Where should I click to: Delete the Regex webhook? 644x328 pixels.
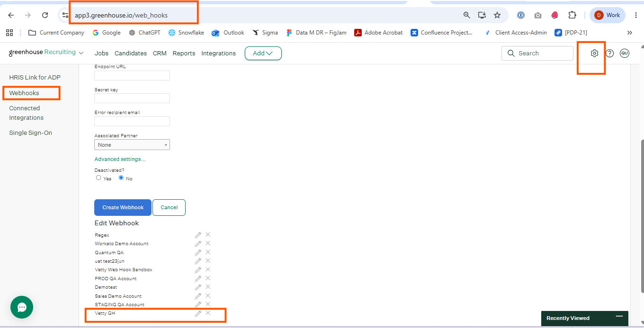point(208,235)
